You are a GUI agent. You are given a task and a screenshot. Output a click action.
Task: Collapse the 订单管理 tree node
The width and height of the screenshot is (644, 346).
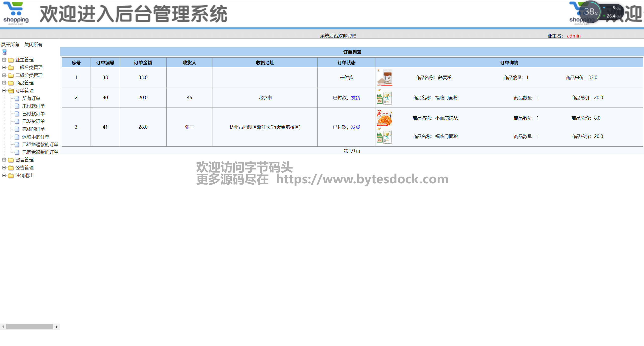pyautogui.click(x=4, y=90)
